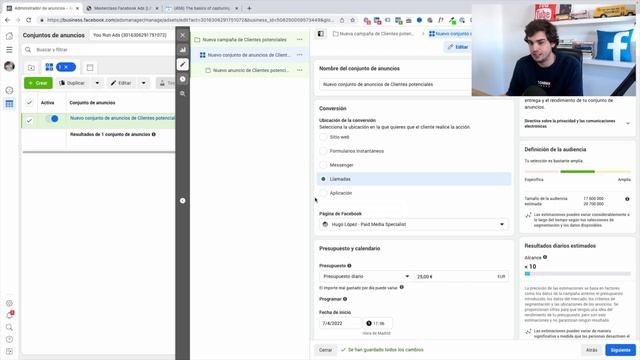Open the settings gear in sidebar
This screenshot has width=640, height=360.
click(9, 303)
